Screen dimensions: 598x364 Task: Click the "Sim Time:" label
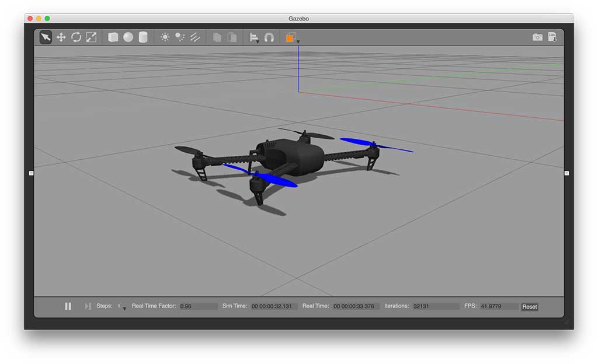tap(235, 306)
